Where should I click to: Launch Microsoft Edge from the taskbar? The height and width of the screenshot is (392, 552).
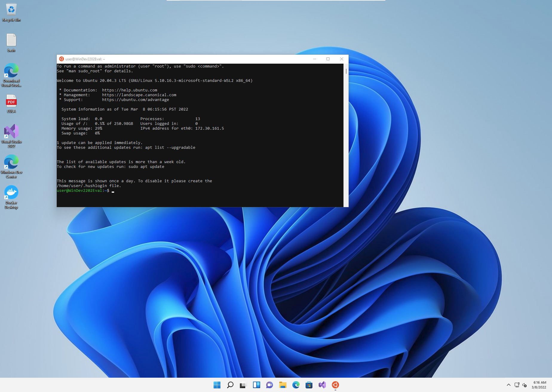pyautogui.click(x=296, y=385)
